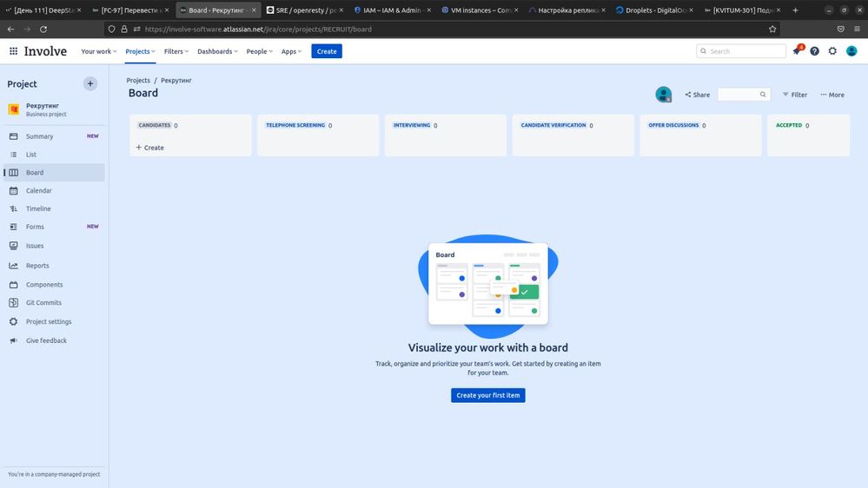This screenshot has height=488, width=868.
Task: Click the Share button
Action: point(697,95)
